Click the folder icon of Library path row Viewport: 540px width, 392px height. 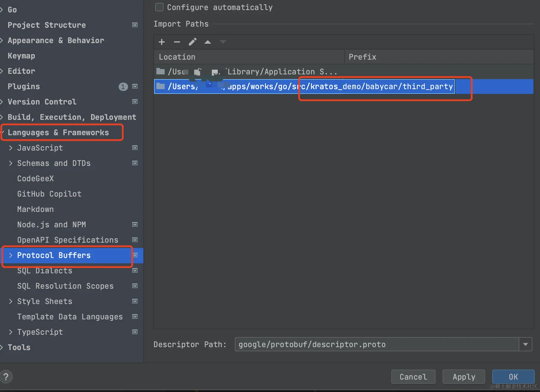tap(161, 71)
